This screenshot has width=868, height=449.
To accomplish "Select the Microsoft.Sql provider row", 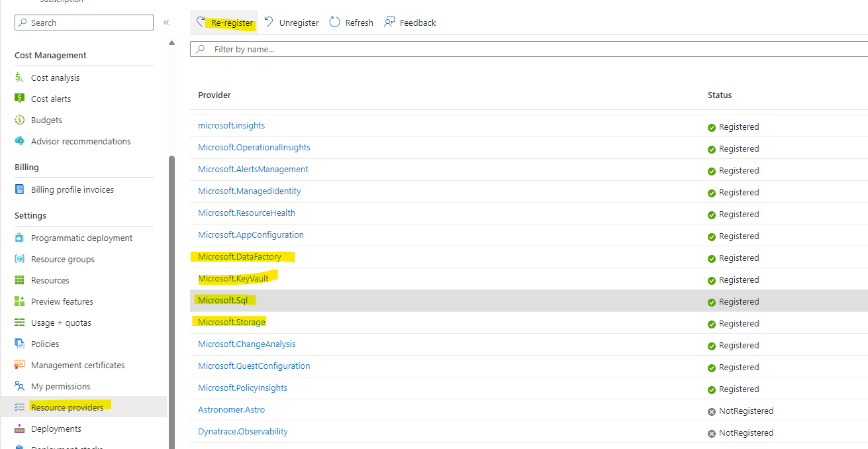I will [x=529, y=301].
